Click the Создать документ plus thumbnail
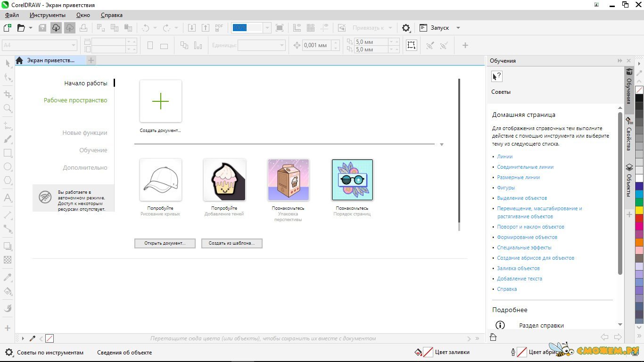 (x=160, y=101)
